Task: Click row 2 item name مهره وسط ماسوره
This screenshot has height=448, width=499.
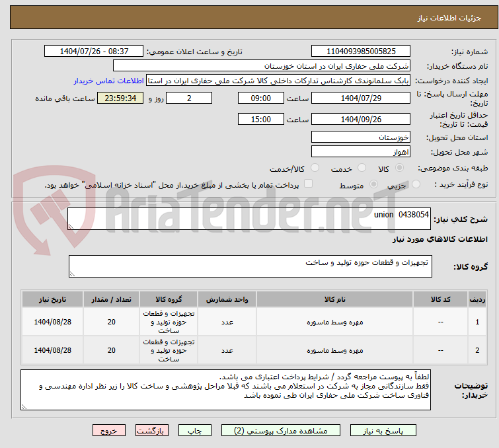Action: 335,350
